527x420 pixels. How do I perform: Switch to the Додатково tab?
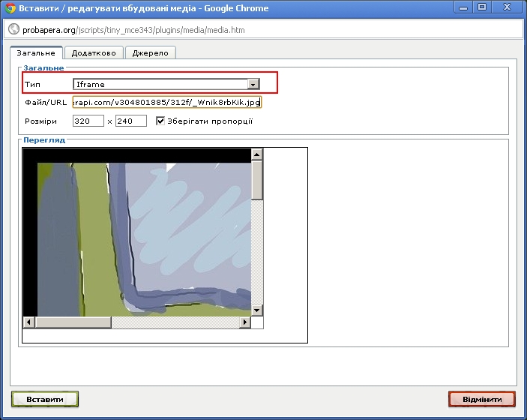[x=94, y=53]
